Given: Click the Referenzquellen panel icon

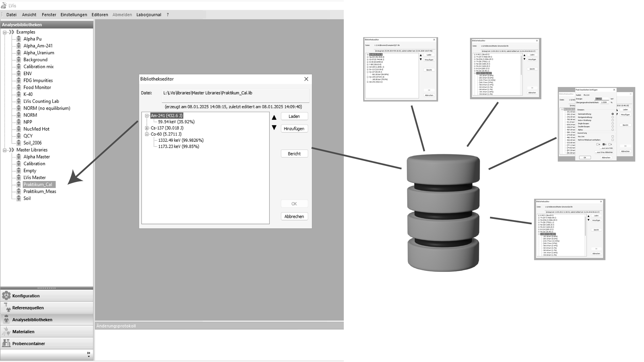Looking at the screenshot, I should pos(7,307).
